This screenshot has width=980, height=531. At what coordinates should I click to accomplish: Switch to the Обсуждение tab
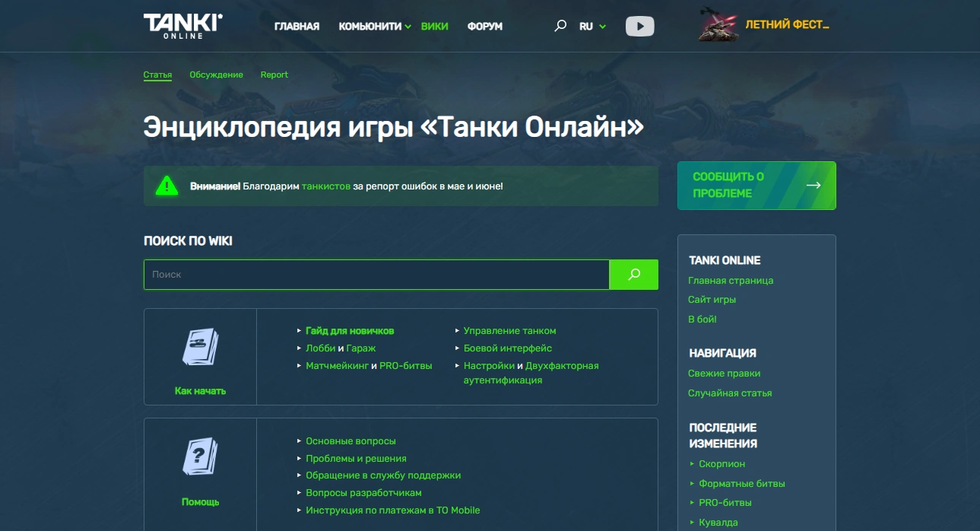coord(216,75)
